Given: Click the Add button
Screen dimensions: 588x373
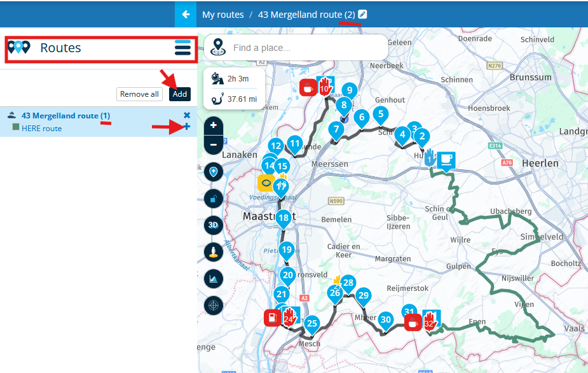Looking at the screenshot, I should [180, 94].
